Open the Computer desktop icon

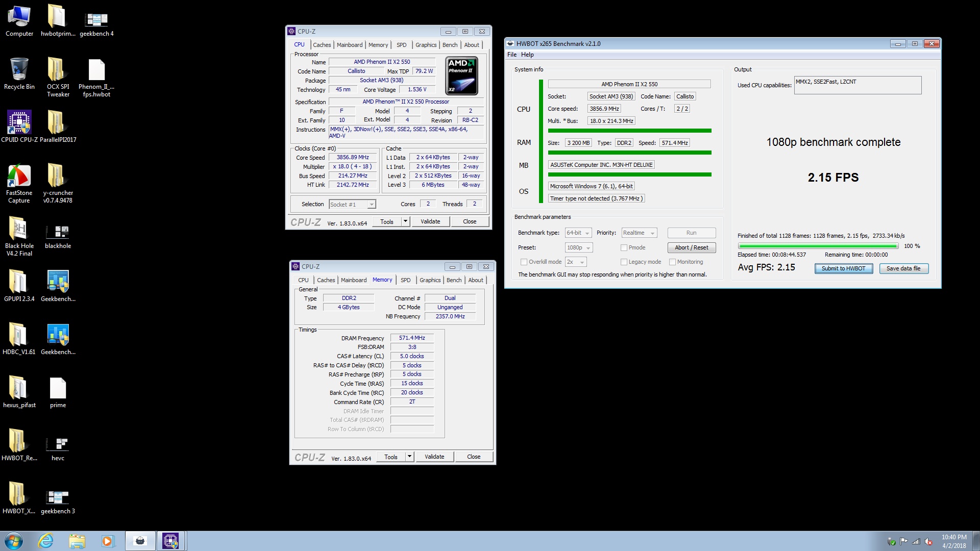(x=19, y=21)
